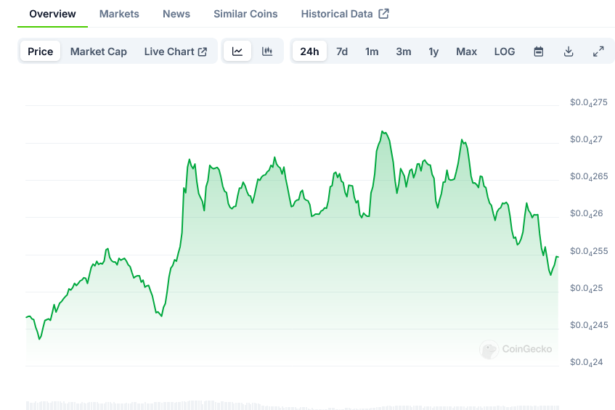This screenshot has height=410, width=615.
Task: Open the News tab
Action: point(176,14)
